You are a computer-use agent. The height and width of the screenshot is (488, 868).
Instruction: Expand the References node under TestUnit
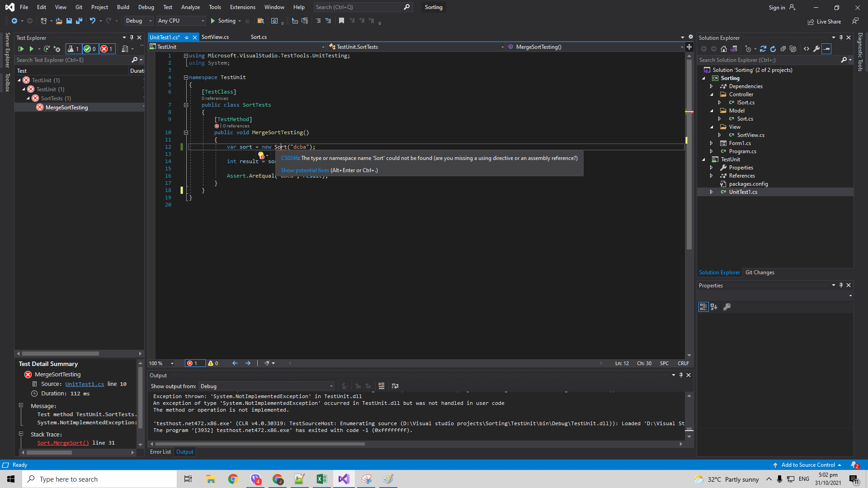pos(712,176)
